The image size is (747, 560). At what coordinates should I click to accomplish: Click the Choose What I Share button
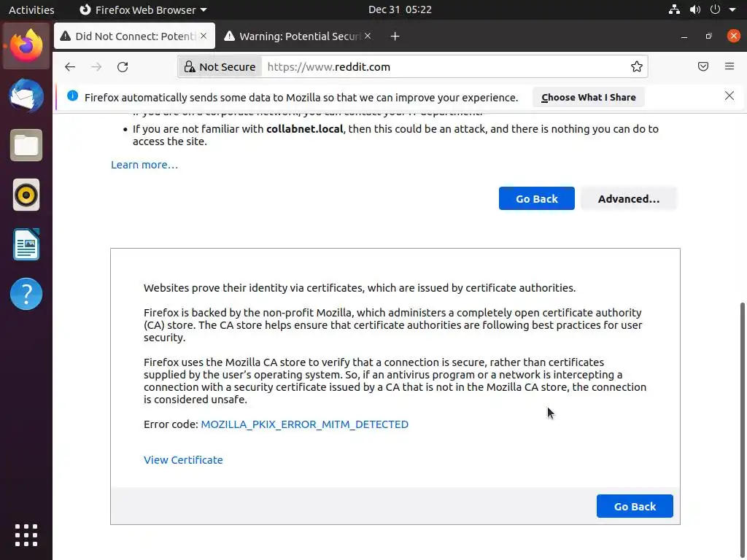point(589,97)
